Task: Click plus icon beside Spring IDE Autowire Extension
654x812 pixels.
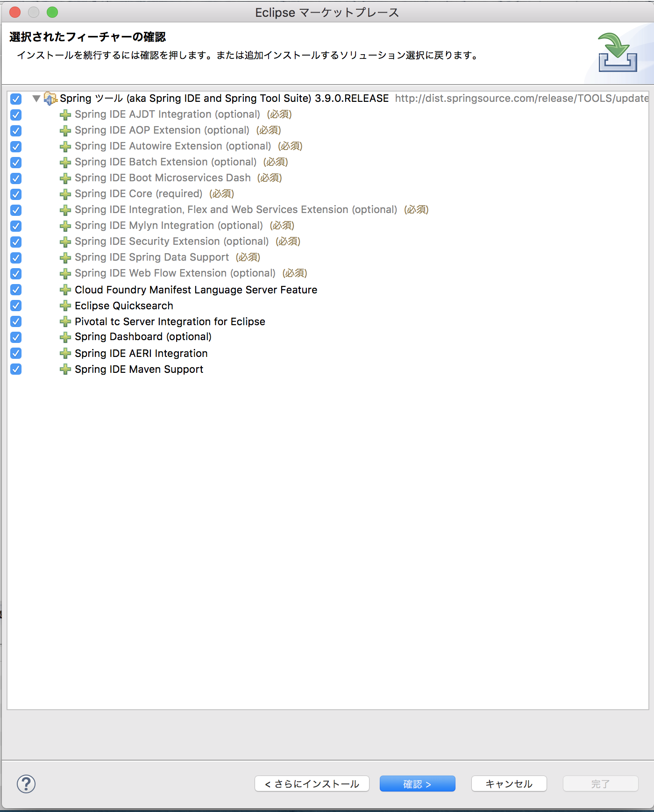Action: pos(65,146)
